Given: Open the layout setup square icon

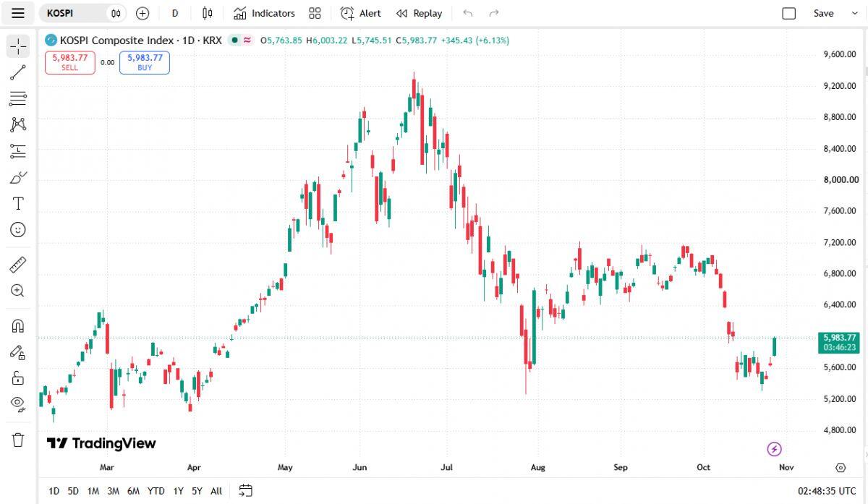Looking at the screenshot, I should coord(789,13).
